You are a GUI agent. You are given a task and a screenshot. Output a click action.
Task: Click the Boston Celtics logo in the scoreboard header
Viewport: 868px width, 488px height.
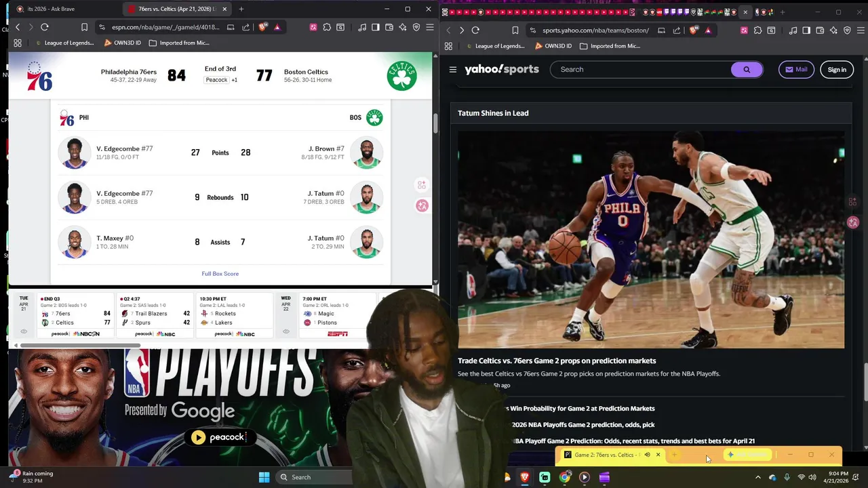pyautogui.click(x=401, y=76)
